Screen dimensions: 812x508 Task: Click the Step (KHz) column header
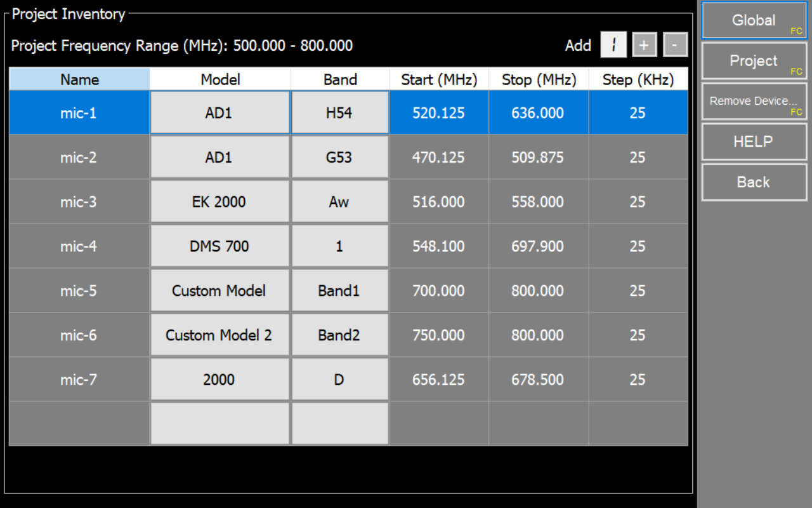pos(638,79)
